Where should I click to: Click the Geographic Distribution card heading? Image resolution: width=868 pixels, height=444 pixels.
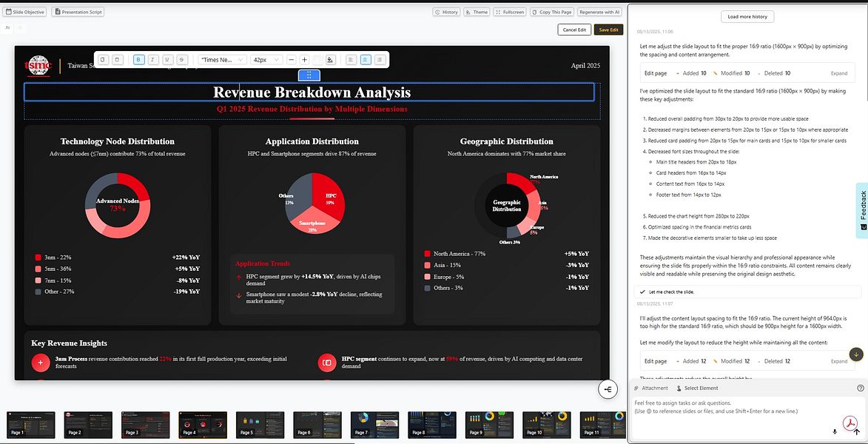506,141
